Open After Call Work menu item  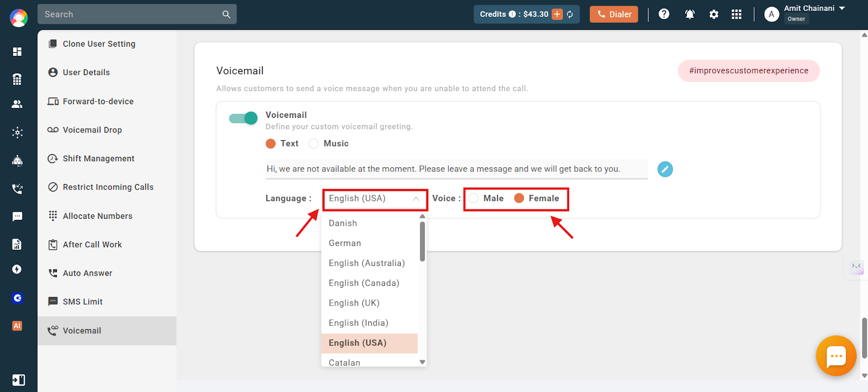click(107, 245)
